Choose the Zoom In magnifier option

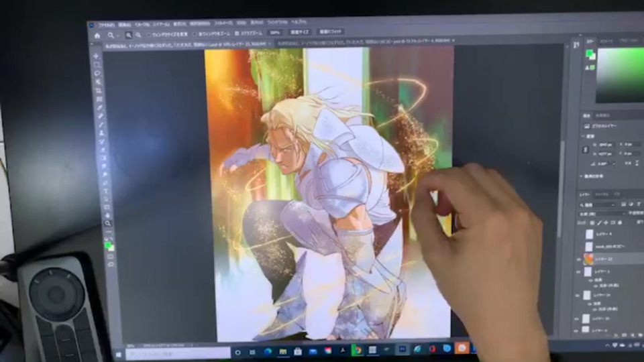129,36
